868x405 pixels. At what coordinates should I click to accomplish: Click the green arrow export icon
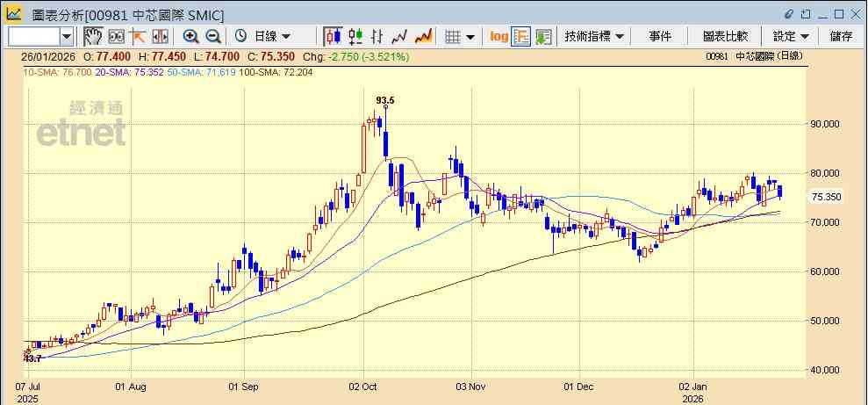click(543, 37)
